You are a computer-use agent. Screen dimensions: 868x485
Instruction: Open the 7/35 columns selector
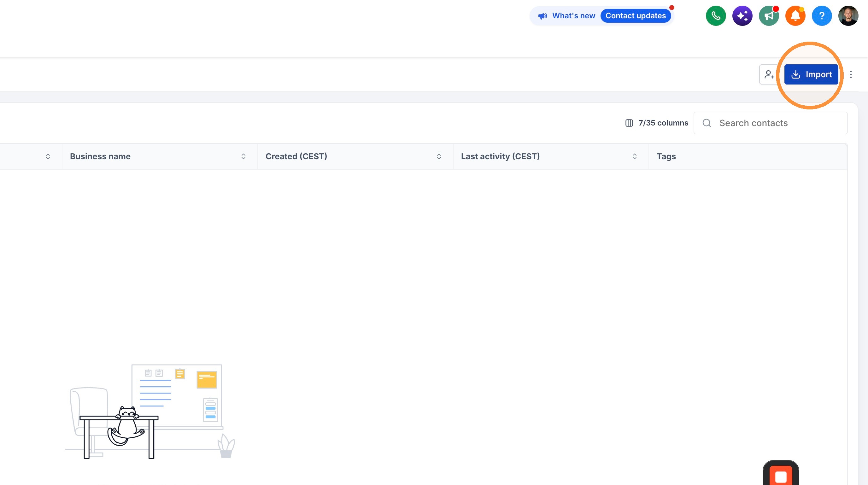click(x=657, y=123)
